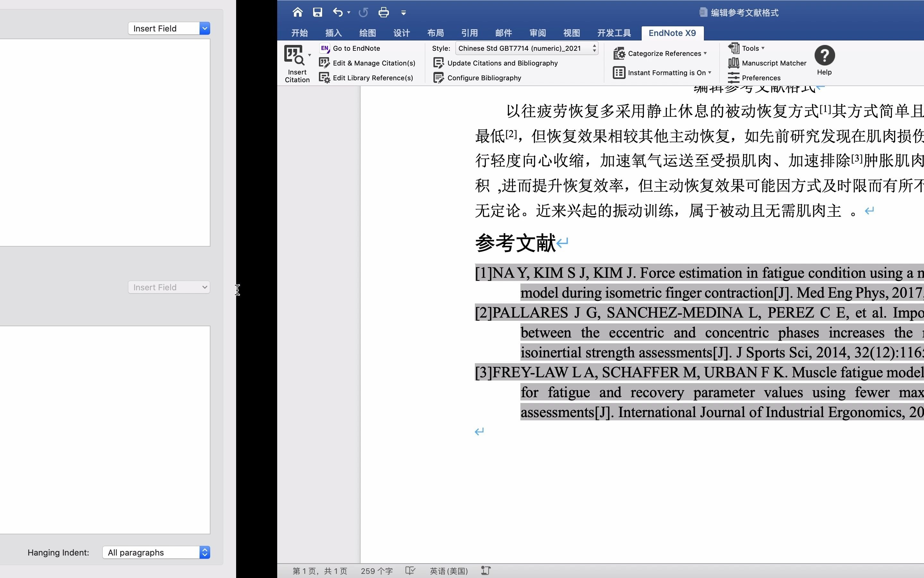Click inside the upper template text box
924x578 pixels.
click(105, 143)
